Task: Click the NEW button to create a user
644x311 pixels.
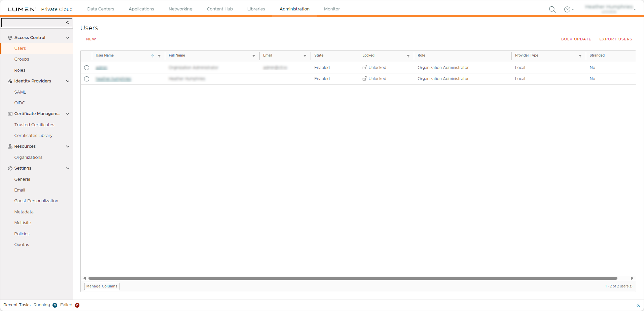Action: (x=91, y=39)
